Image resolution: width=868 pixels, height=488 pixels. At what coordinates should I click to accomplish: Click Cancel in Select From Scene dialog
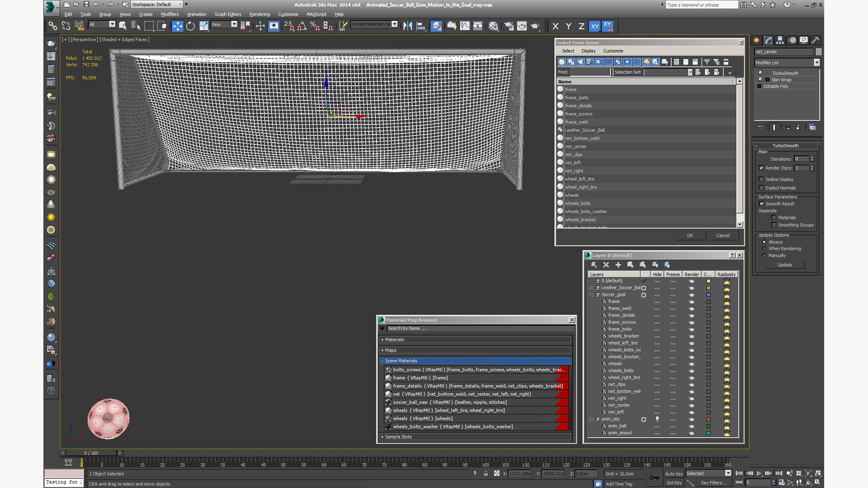coord(722,235)
